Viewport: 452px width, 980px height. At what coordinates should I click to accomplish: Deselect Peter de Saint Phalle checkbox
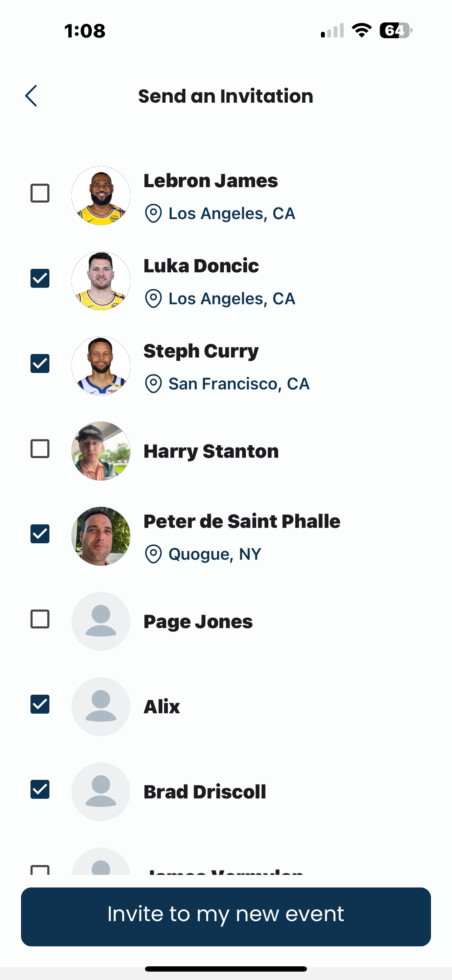click(x=40, y=534)
